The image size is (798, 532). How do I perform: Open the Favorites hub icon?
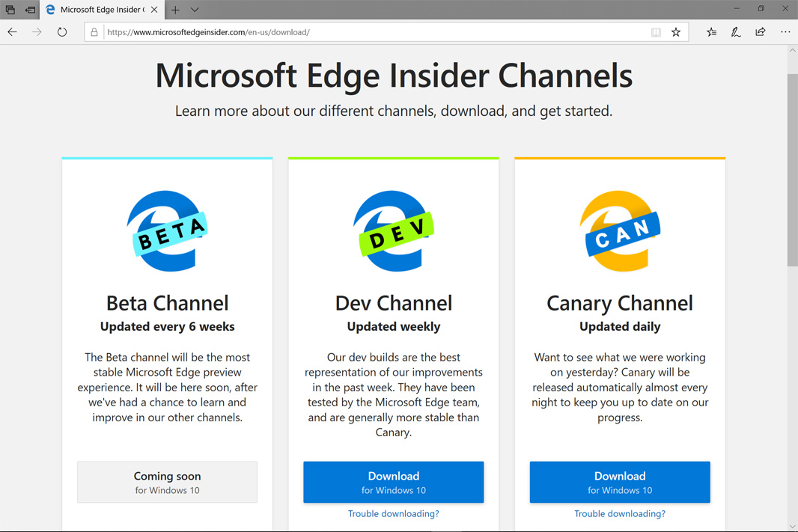(711, 32)
